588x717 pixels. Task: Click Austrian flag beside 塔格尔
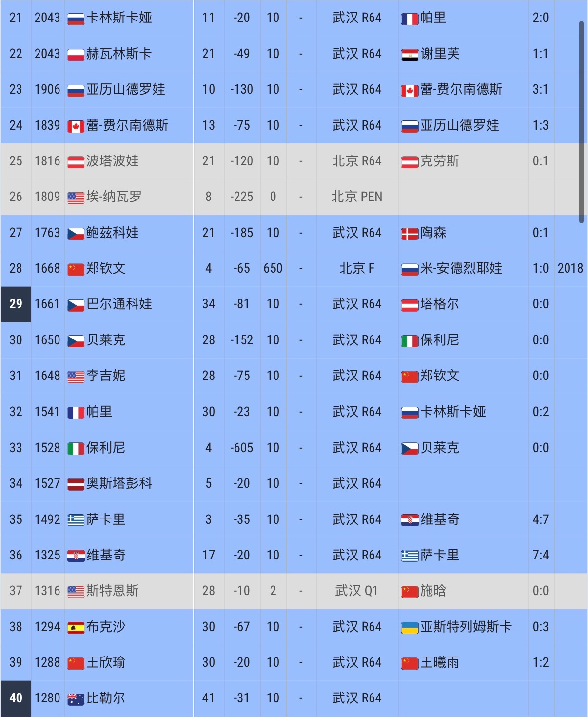tap(410, 306)
